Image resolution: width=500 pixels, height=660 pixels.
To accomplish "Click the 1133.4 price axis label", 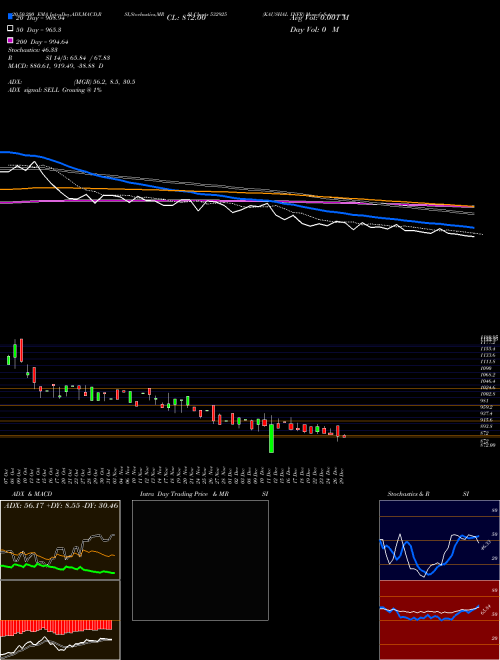I will (488, 349).
